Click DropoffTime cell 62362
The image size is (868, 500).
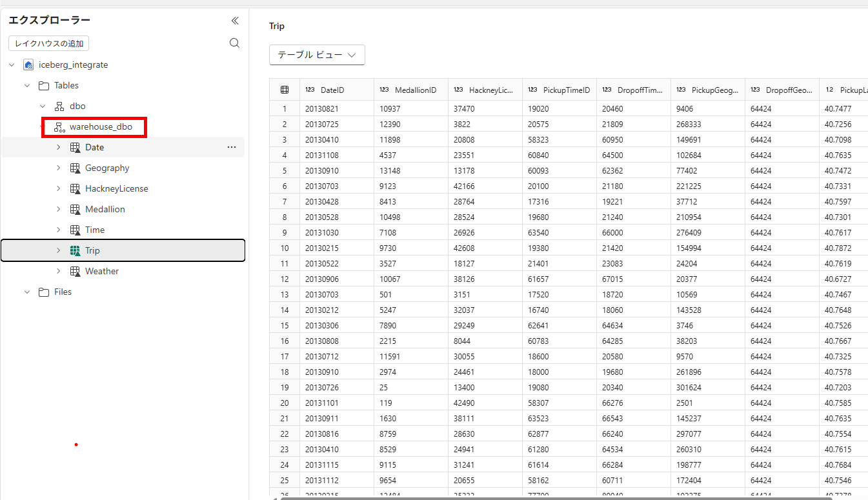click(x=634, y=170)
